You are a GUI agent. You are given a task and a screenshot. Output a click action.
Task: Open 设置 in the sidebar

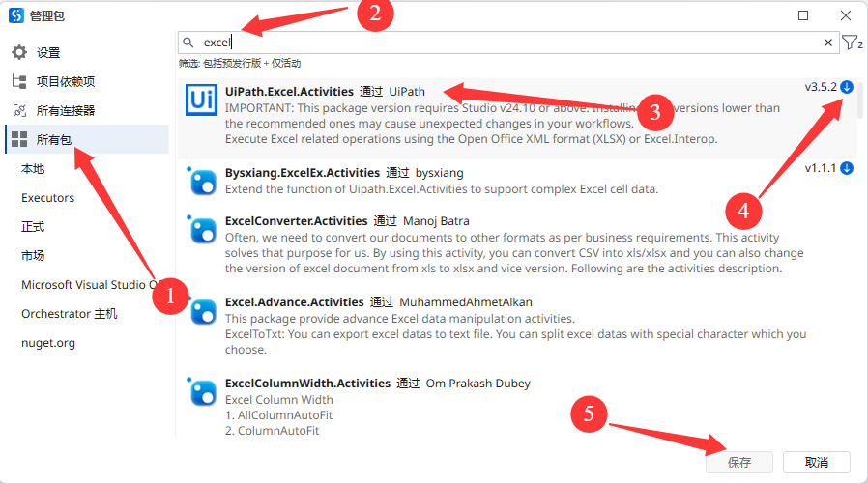pyautogui.click(x=48, y=52)
